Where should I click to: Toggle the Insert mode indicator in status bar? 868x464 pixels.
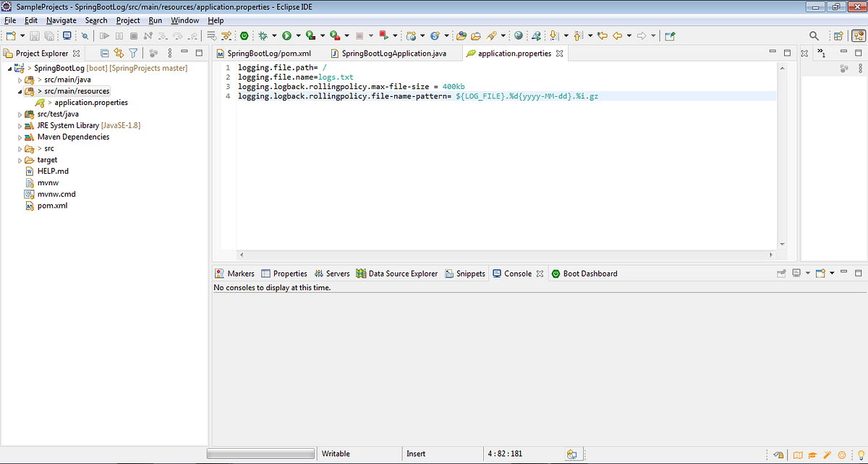coord(416,453)
